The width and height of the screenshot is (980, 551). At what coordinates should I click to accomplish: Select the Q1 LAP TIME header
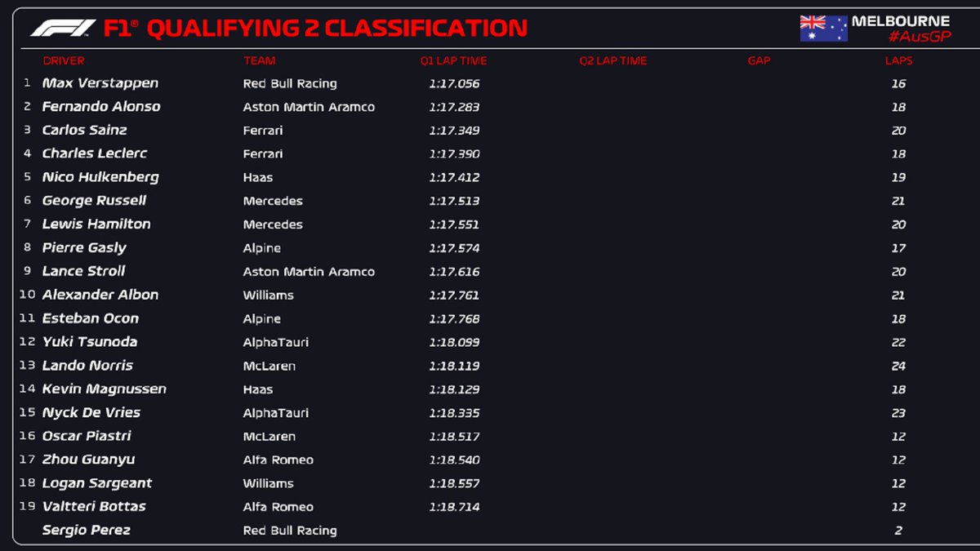tap(454, 60)
